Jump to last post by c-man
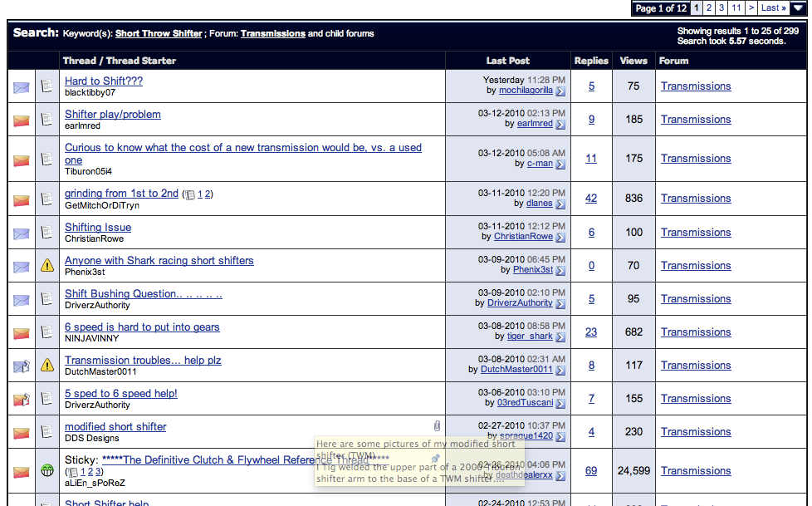This screenshot has width=812, height=506. [x=560, y=165]
